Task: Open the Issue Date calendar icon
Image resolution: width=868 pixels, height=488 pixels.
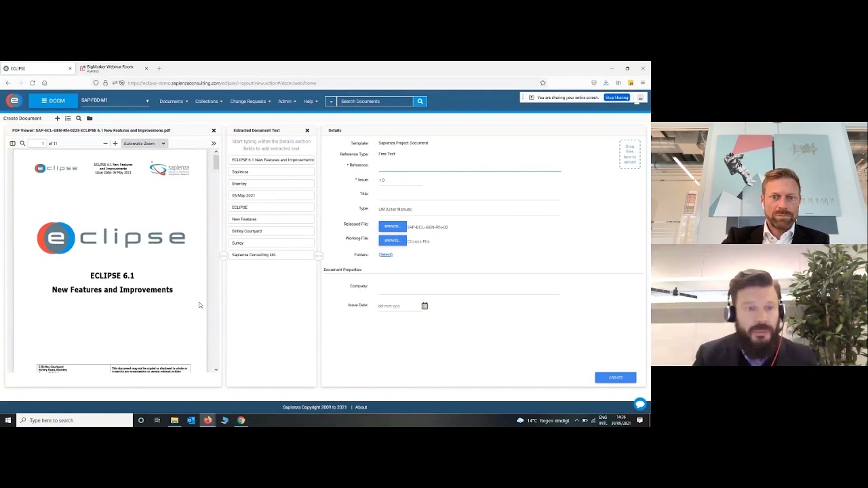Action: click(425, 306)
